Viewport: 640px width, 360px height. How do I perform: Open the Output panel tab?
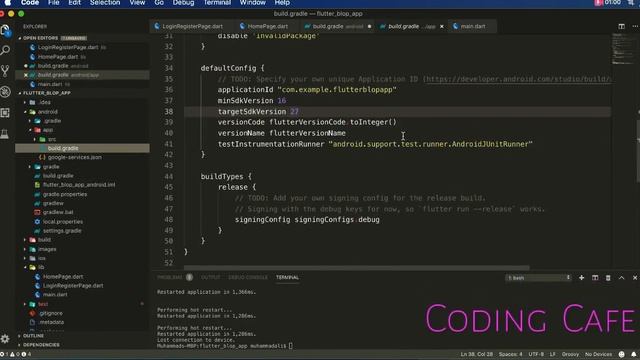click(x=211, y=278)
